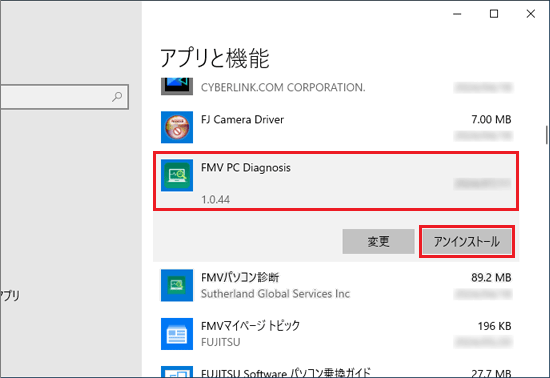Click the FJ Camera Driver app icon

tap(177, 127)
